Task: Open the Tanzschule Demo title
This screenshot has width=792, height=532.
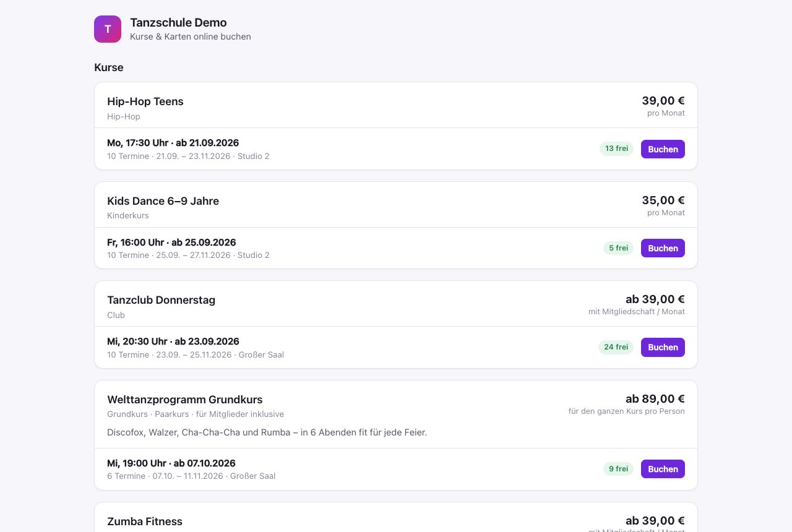Action: coord(178,23)
